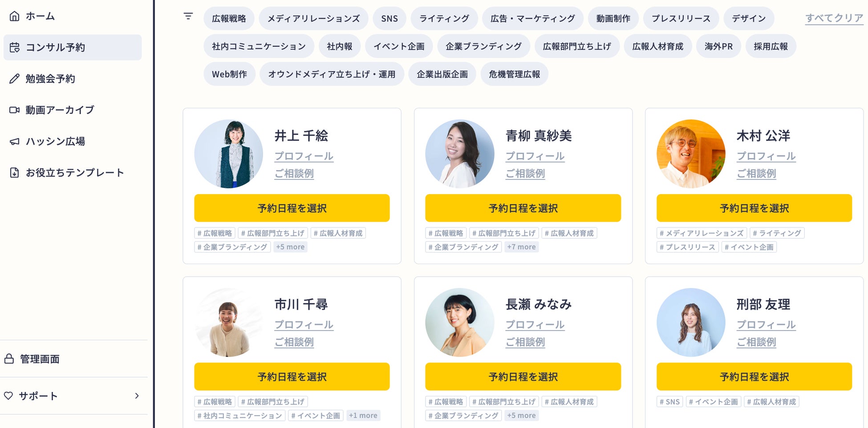Image resolution: width=868 pixels, height=428 pixels.
Task: Click the Home house icon in sidebar
Action: [14, 16]
